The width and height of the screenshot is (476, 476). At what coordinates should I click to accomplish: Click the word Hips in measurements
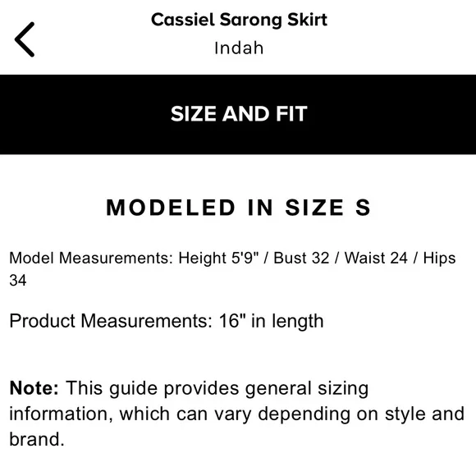[439, 258]
